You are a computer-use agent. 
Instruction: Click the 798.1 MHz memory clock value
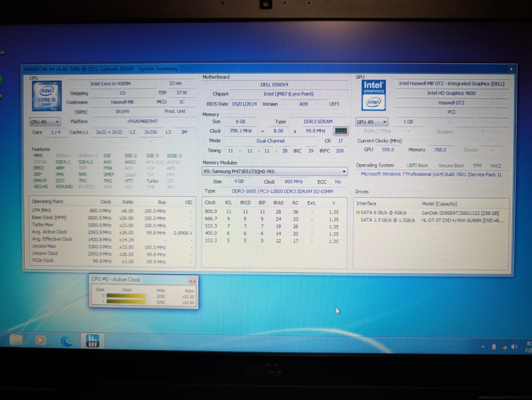(x=241, y=131)
